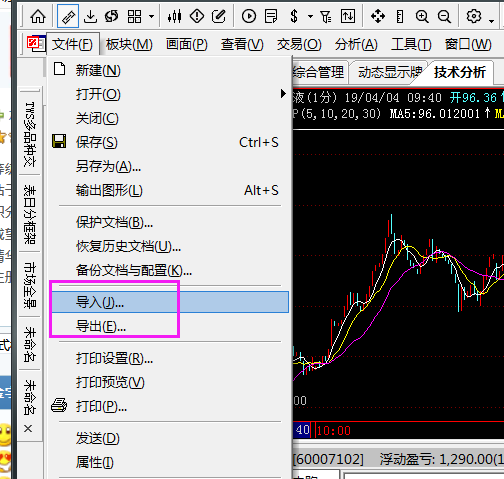Open the first 未命名 side tab

coord(30,344)
